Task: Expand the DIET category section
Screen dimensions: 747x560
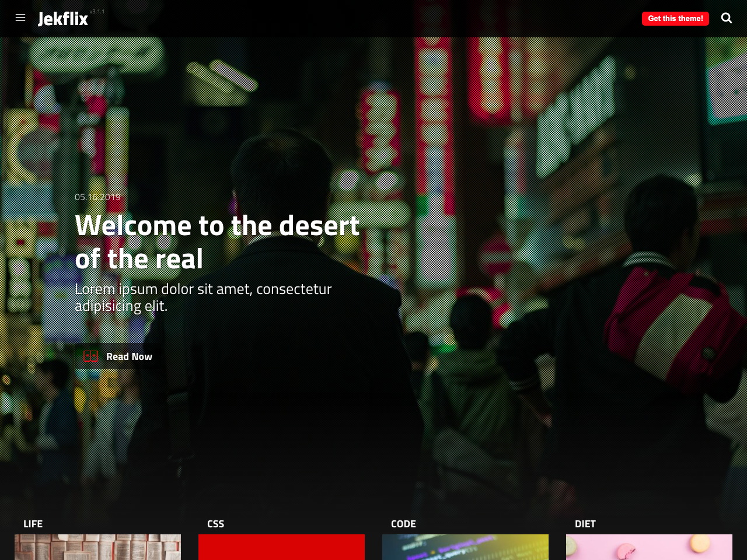Action: pyautogui.click(x=584, y=524)
